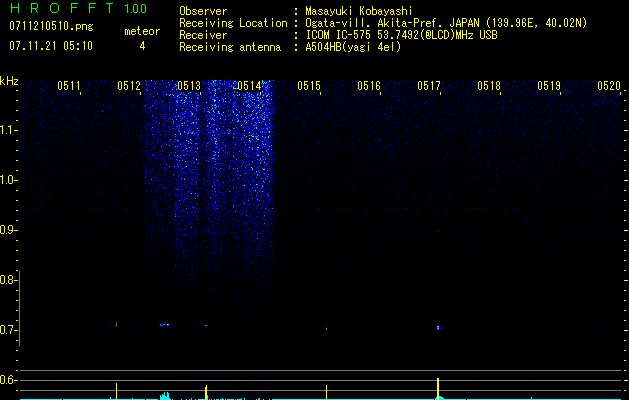The height and width of the screenshot is (400, 629).
Task: Click the 0516 time axis label
Action: coord(369,86)
